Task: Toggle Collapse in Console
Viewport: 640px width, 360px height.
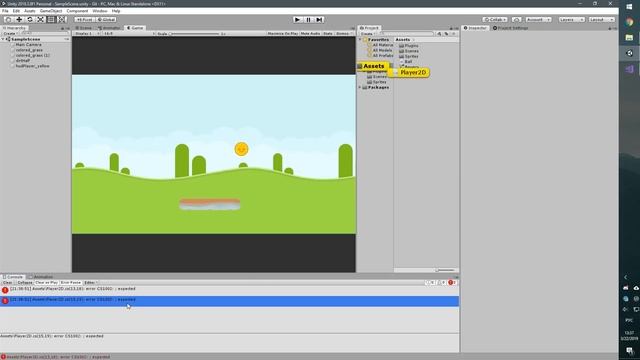Action: (x=25, y=282)
